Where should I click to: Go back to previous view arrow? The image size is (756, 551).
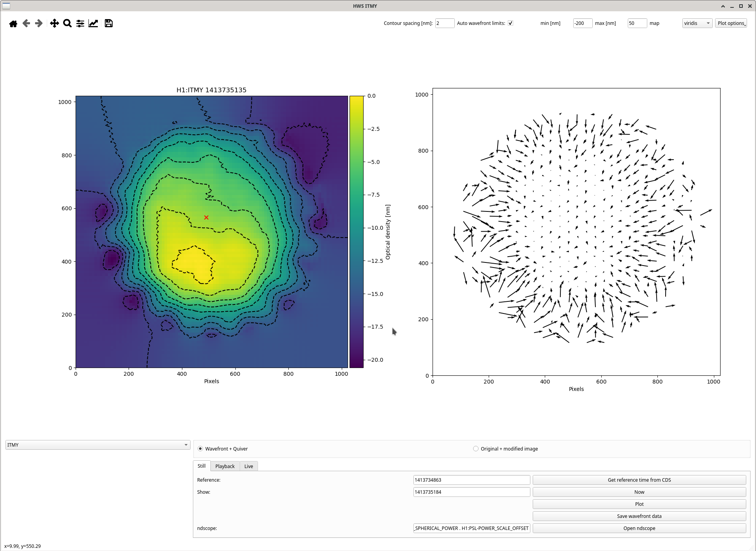pyautogui.click(x=26, y=23)
